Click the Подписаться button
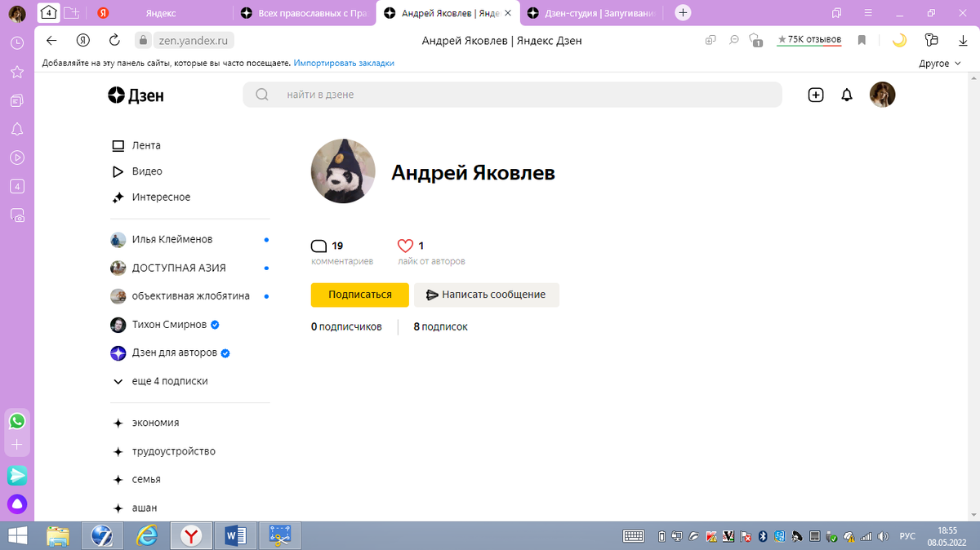The width and height of the screenshot is (980, 550). 360,295
